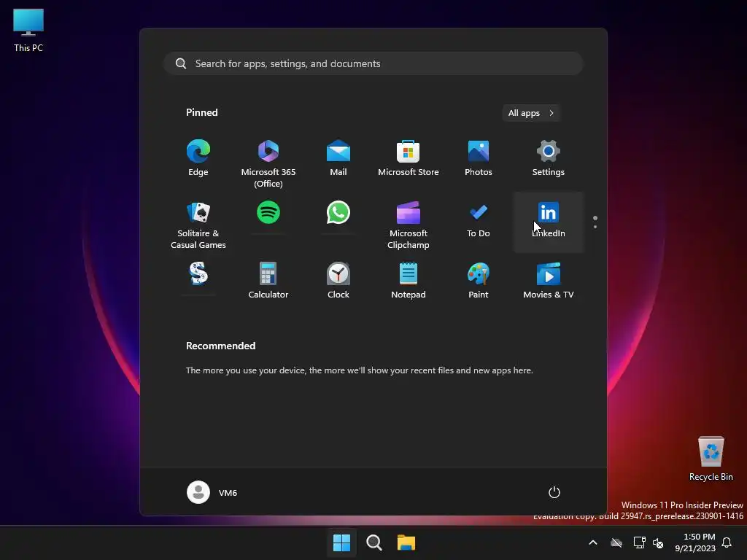
Task: Launch Microsoft Clipchamp
Action: click(x=409, y=222)
